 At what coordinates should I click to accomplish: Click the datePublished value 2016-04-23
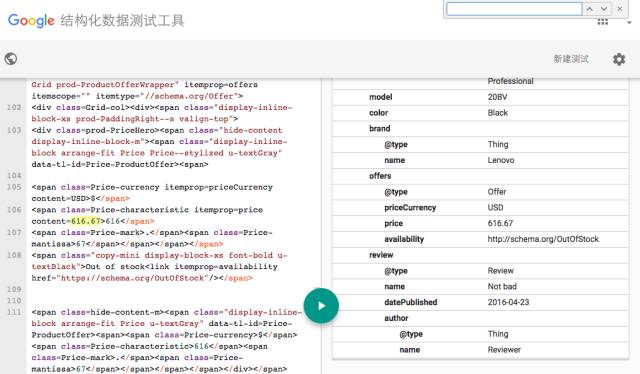coord(508,303)
